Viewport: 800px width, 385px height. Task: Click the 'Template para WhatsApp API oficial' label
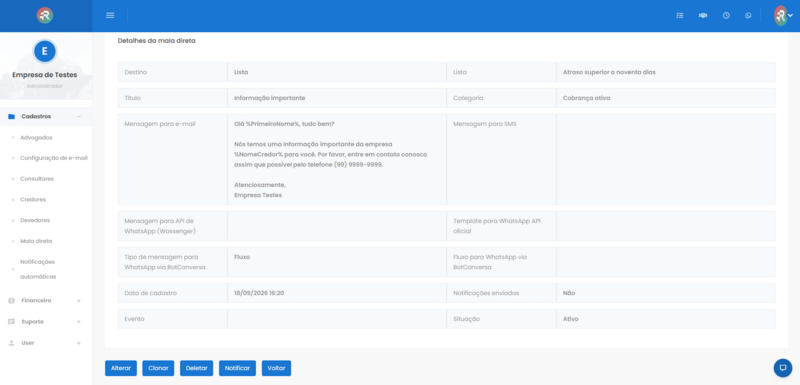click(497, 226)
